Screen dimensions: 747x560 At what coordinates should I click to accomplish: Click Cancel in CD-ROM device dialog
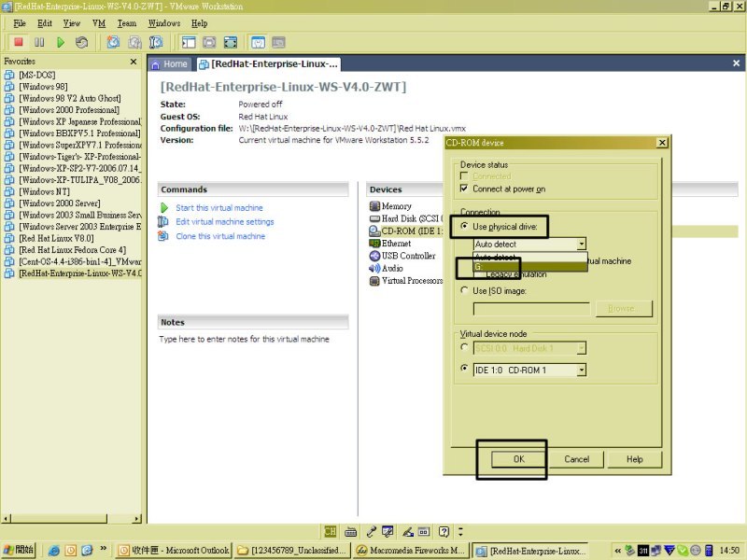[x=576, y=459]
